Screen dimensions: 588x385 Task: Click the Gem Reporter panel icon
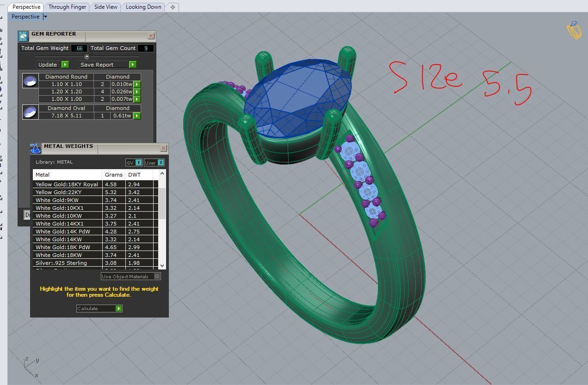[x=23, y=37]
